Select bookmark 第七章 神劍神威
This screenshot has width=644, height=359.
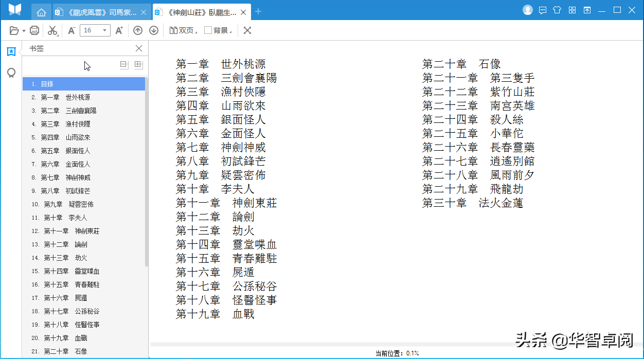point(84,177)
